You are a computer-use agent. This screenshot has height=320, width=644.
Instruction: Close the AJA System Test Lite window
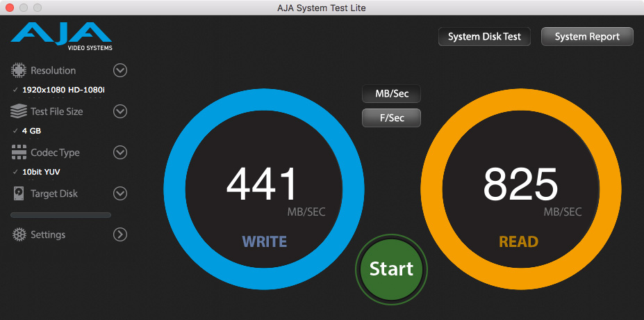point(10,8)
